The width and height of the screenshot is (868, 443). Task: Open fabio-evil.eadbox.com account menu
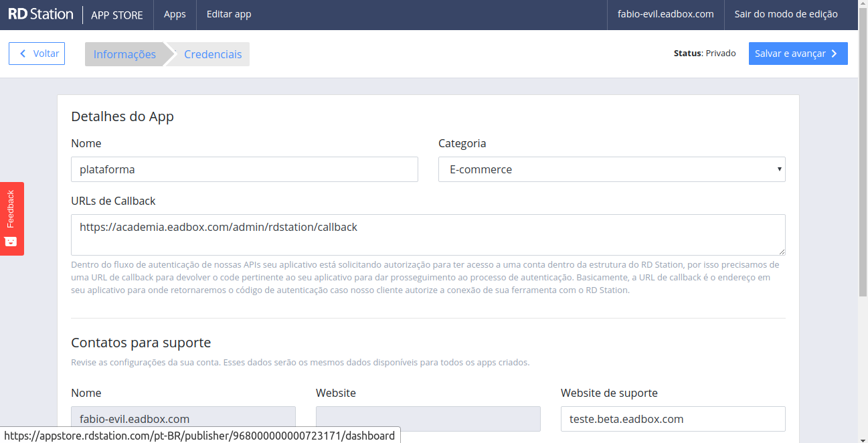665,14
